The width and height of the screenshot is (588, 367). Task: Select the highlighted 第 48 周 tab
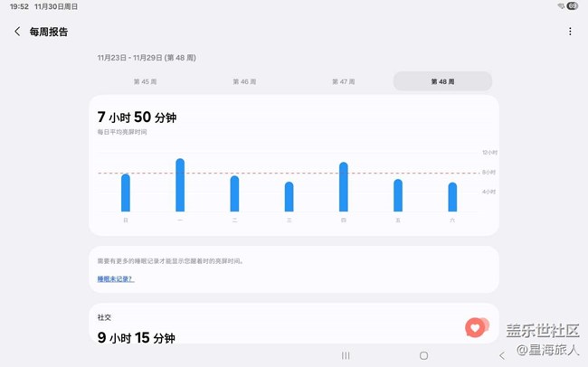click(442, 81)
